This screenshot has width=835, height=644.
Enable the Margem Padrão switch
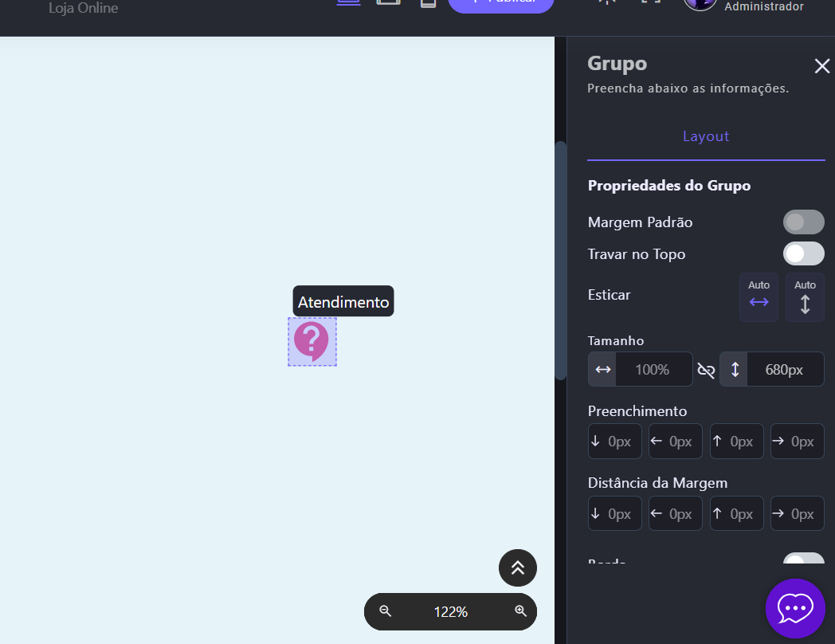(x=803, y=222)
